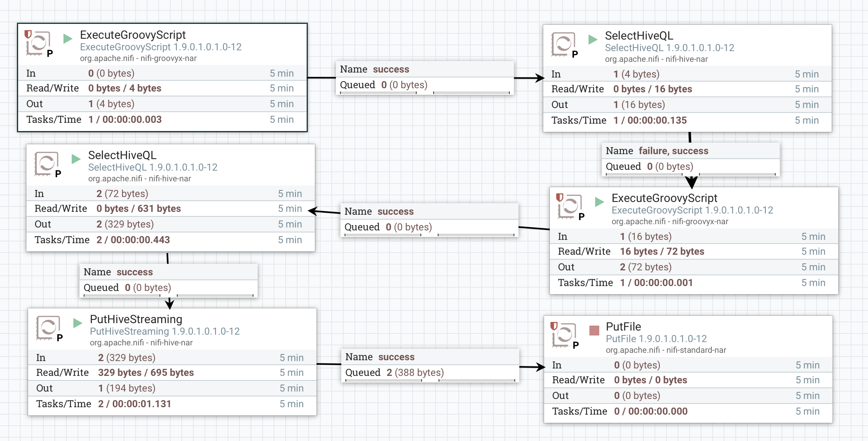Select the PutHiveStreaming processor title

(x=136, y=319)
